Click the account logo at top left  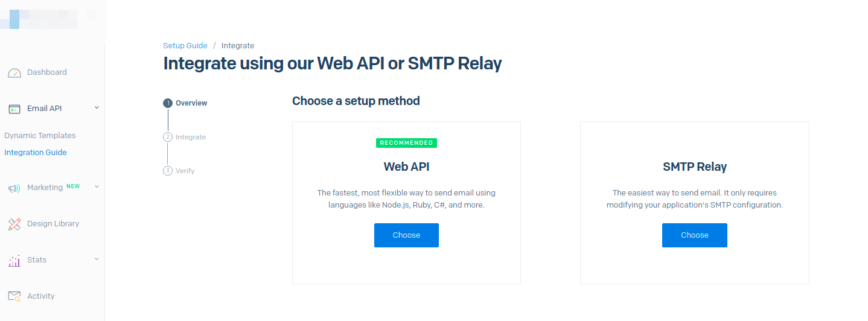click(x=39, y=19)
